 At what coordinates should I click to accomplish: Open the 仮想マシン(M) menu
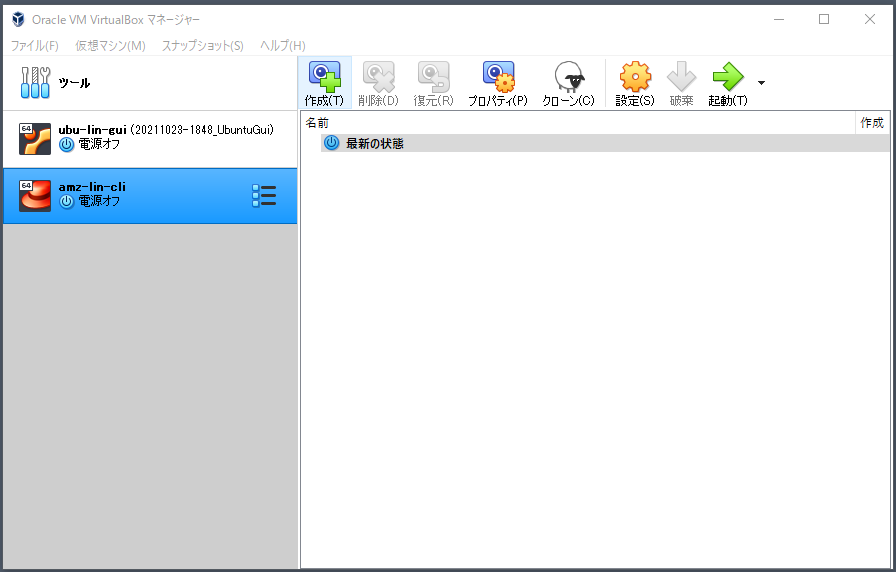(x=110, y=46)
